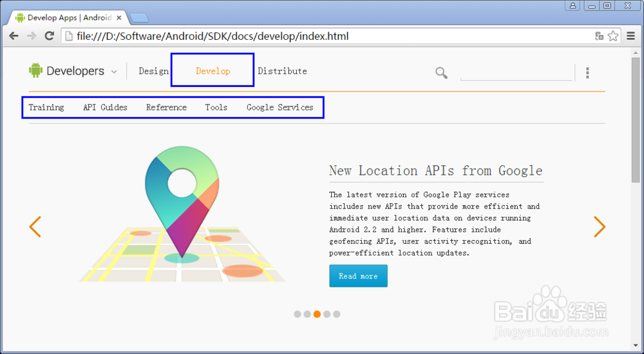
Task: Go to the Reference tab
Action: pyautogui.click(x=166, y=107)
